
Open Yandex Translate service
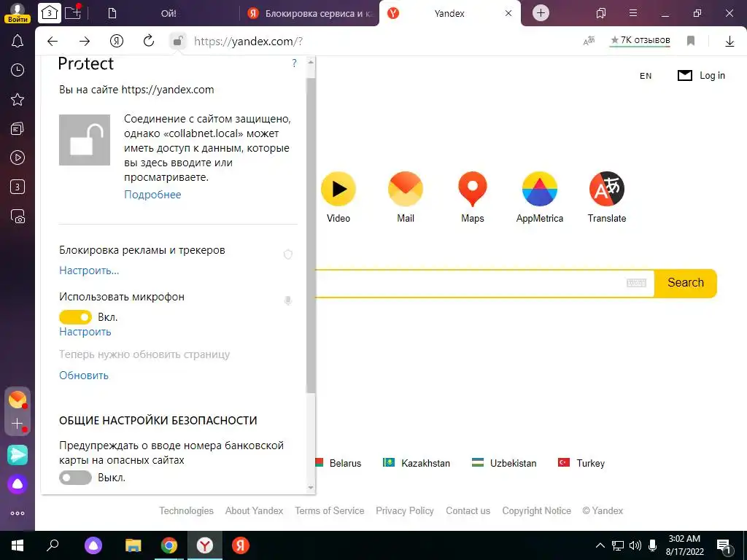pos(606,197)
